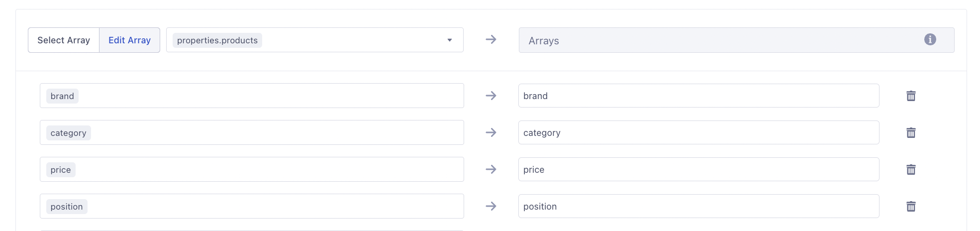Click the arrow icon in position row
The height and width of the screenshot is (231, 980).
[491, 206]
